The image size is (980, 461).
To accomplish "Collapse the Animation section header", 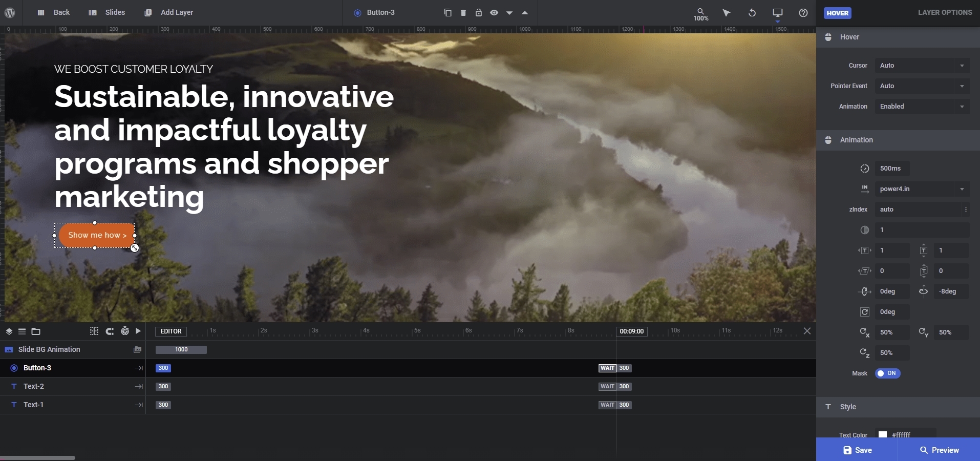I will (898, 140).
